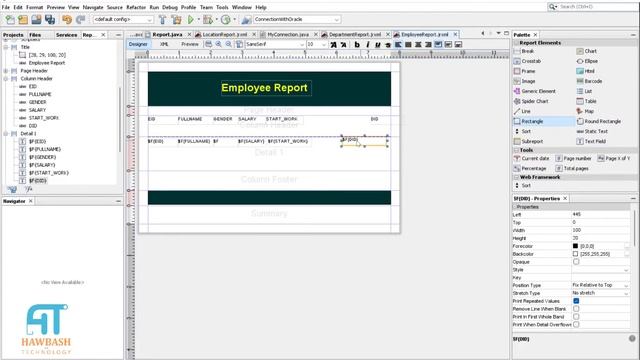Align text to bottom
The height and width of the screenshot is (360, 640).
(x=458, y=44)
